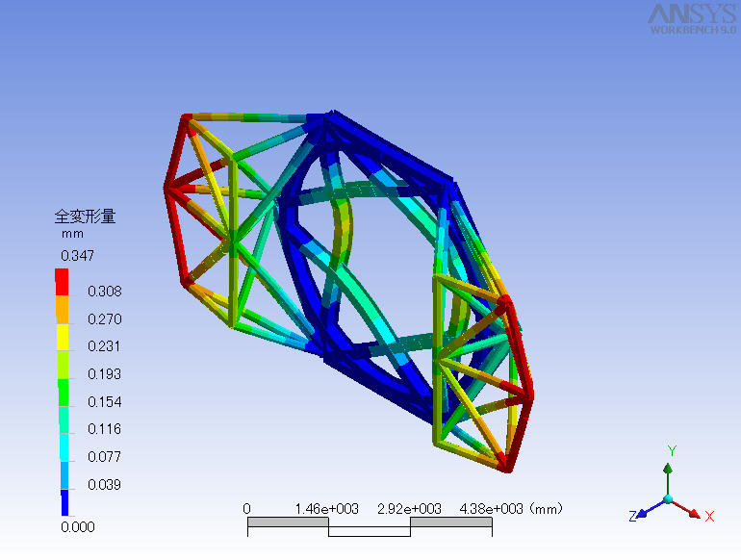Image resolution: width=741 pixels, height=560 pixels.
Task: Click the scale ruler label 1.46e+003
Action: click(327, 509)
